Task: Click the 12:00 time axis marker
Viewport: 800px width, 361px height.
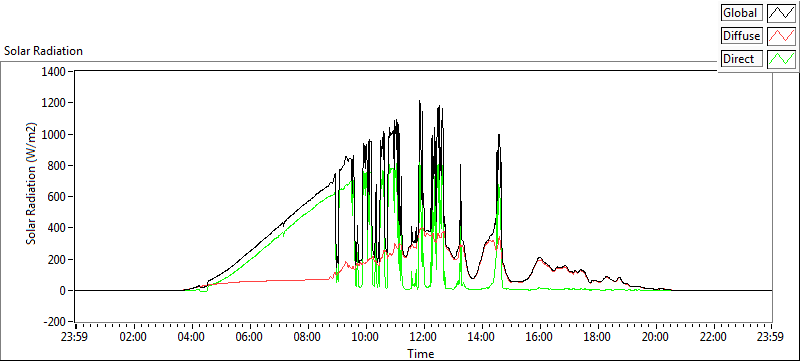Action: 423,337
